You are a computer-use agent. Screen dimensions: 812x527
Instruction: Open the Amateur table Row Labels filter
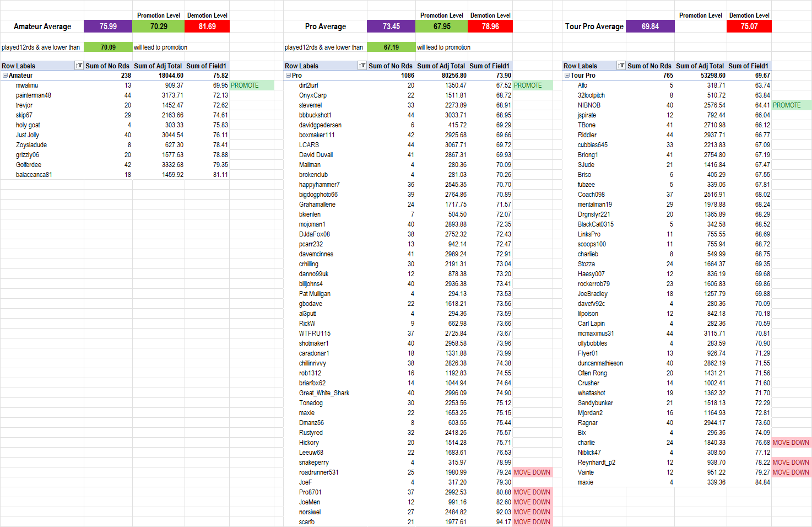[x=79, y=66]
